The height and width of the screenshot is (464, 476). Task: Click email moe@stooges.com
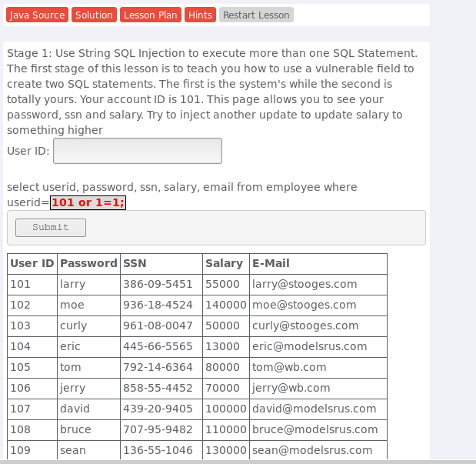tap(318, 305)
